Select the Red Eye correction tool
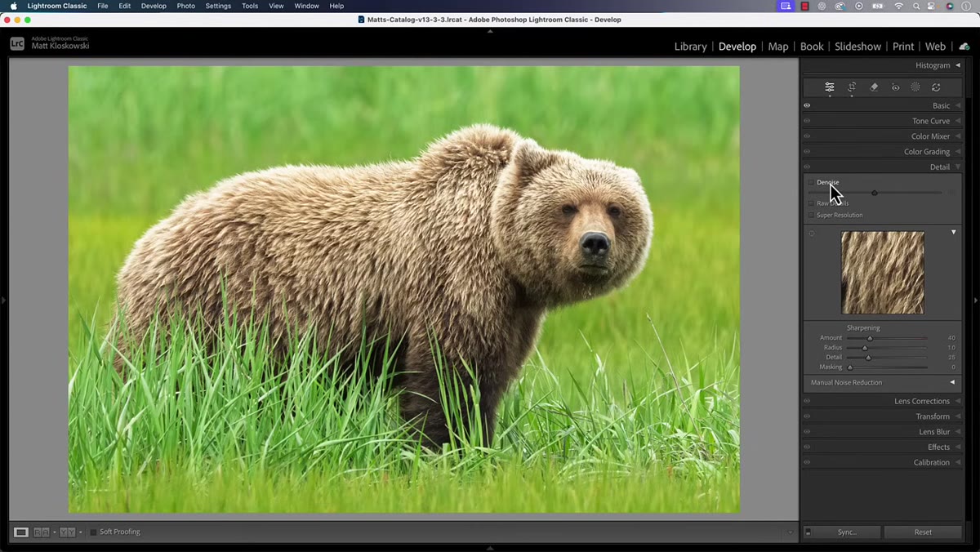980x552 pixels. 895,87
